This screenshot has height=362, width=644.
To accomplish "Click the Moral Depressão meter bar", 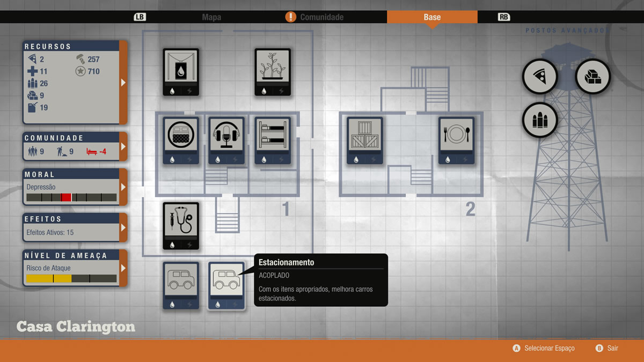I will 71,197.
